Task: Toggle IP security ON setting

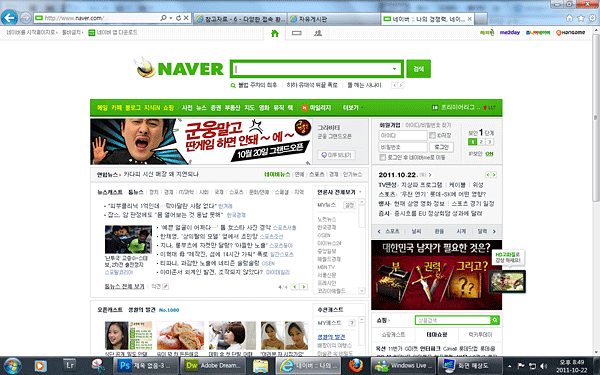Action: [489, 154]
